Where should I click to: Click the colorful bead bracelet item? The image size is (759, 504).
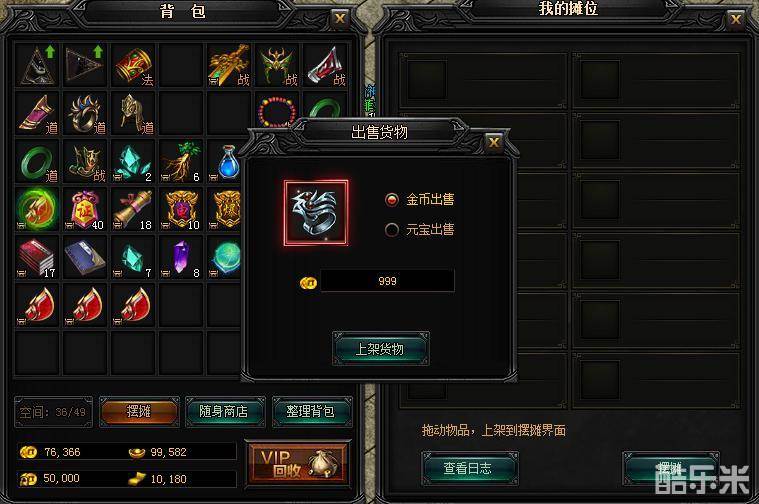click(277, 109)
